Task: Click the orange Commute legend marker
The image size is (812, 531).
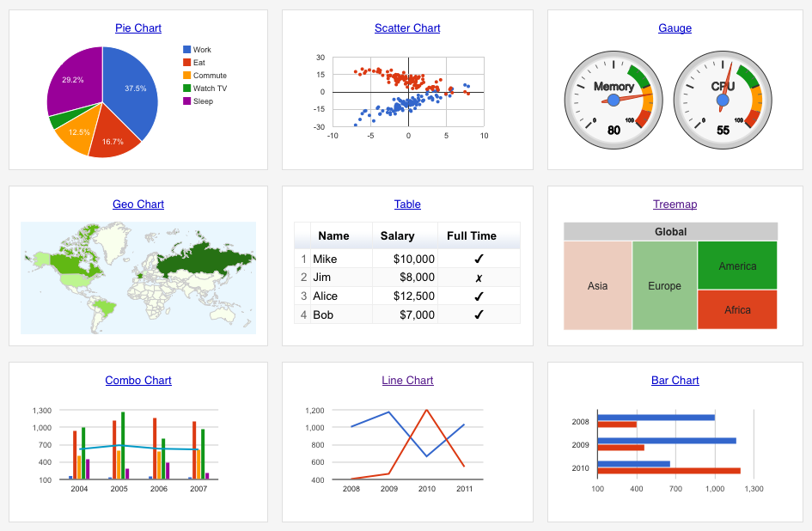Action: 187,76
